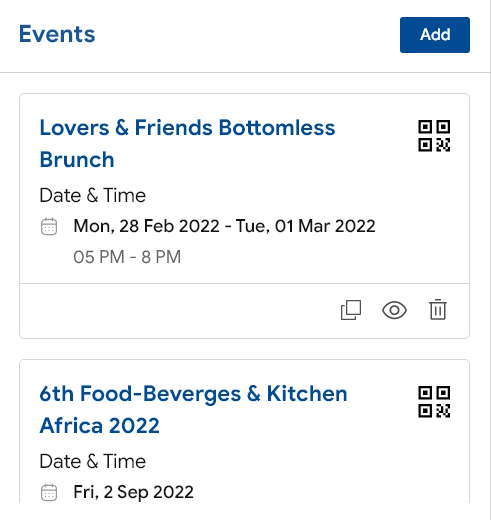
Task: Click Date & Time label in Brunch card
Action: 93,195
